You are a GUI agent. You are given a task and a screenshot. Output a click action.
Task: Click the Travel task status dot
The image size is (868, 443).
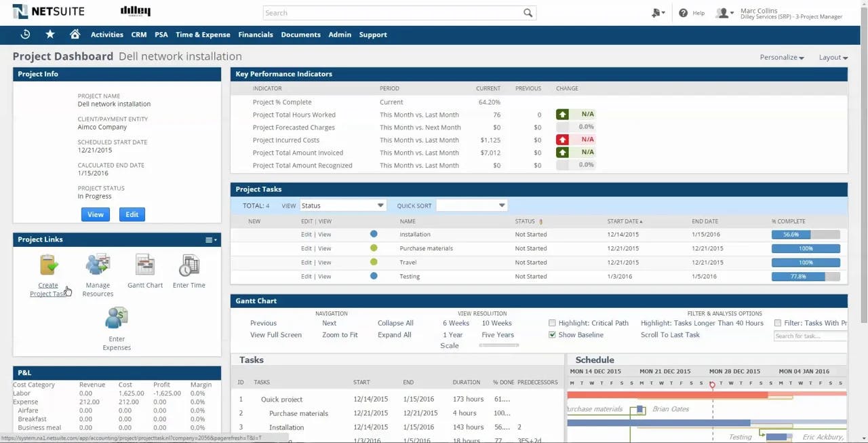point(374,262)
